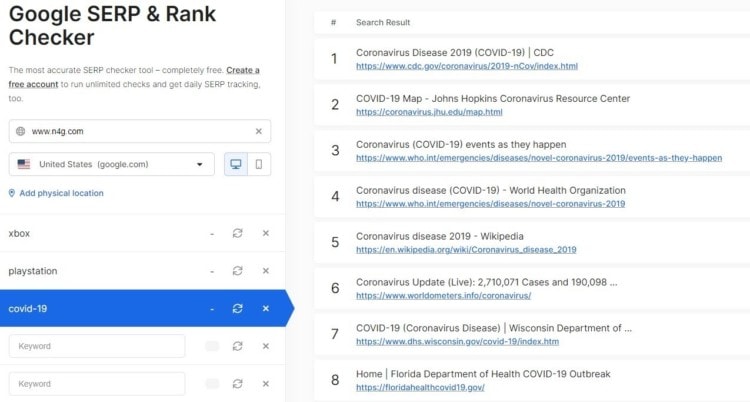Viewport: 750px width, 402px height.
Task: Click 'Wisconsin Department of' result title
Action: (494, 328)
